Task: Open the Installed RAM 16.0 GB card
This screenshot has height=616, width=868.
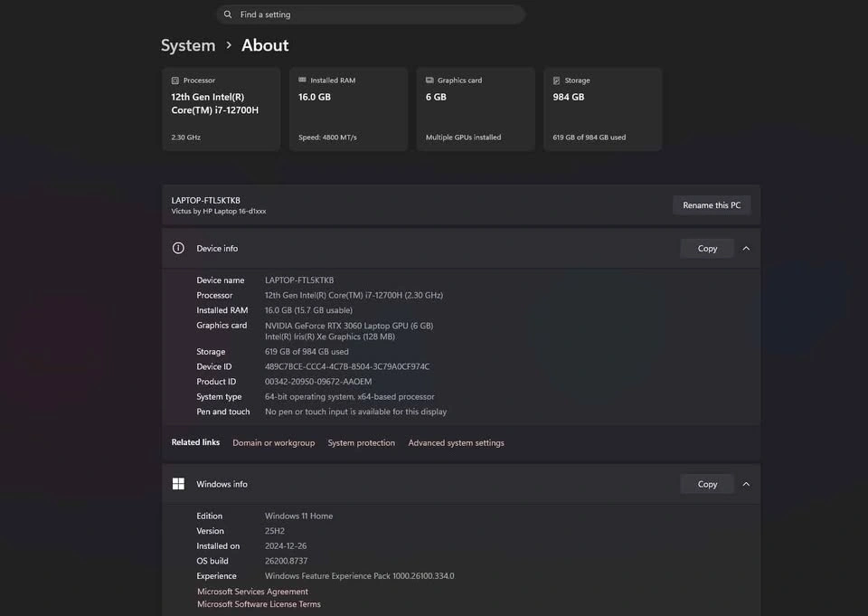Action: tap(349, 109)
